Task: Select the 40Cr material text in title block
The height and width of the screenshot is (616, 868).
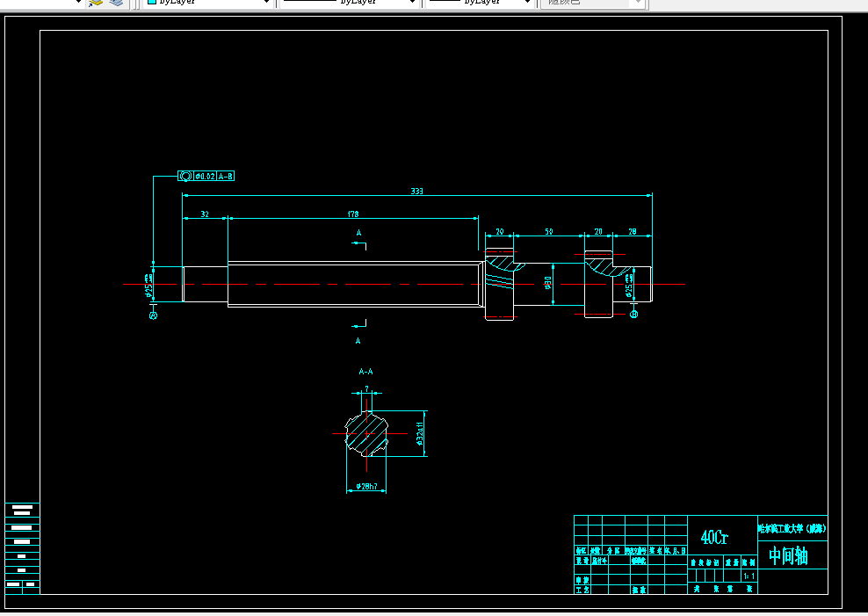Action: (x=714, y=537)
